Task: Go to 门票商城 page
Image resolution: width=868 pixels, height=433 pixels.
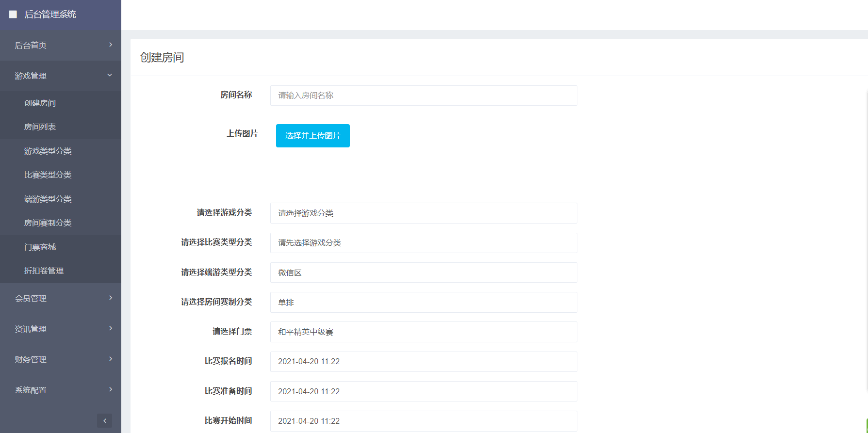Action: (x=40, y=247)
